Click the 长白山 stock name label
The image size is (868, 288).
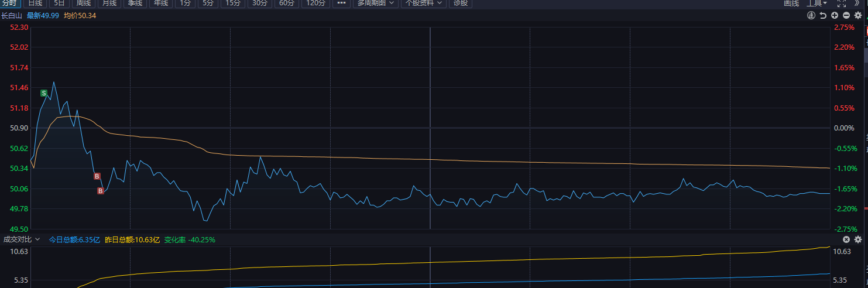pyautogui.click(x=12, y=15)
